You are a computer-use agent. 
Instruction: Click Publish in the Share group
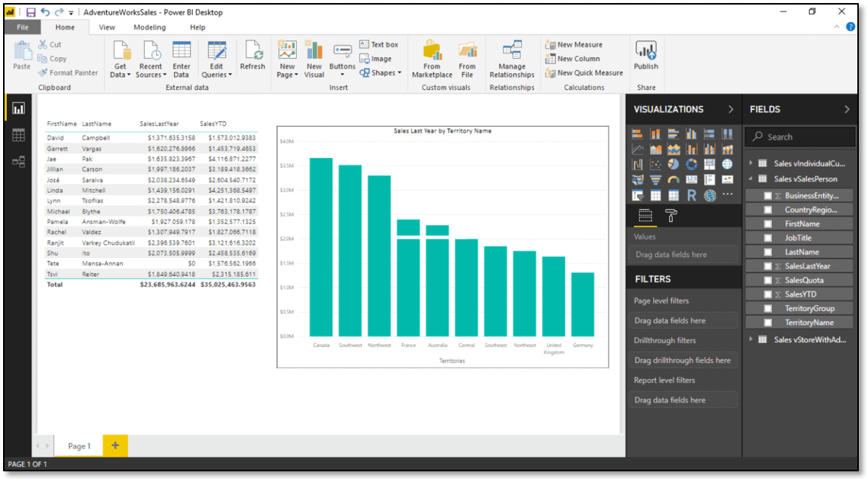(x=646, y=56)
